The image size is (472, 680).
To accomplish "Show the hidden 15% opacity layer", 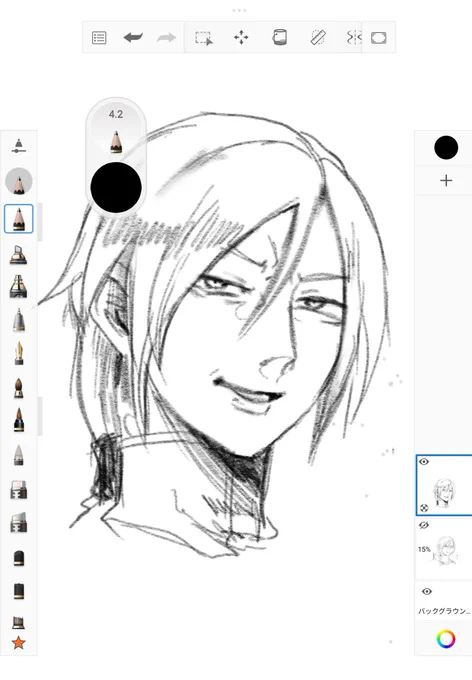I will pos(424,525).
